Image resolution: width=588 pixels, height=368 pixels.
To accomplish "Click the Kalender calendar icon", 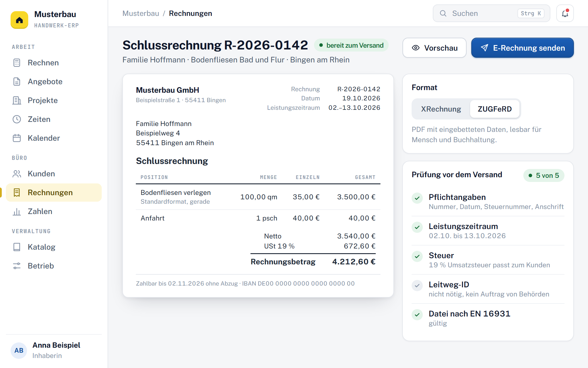I will pos(17,138).
